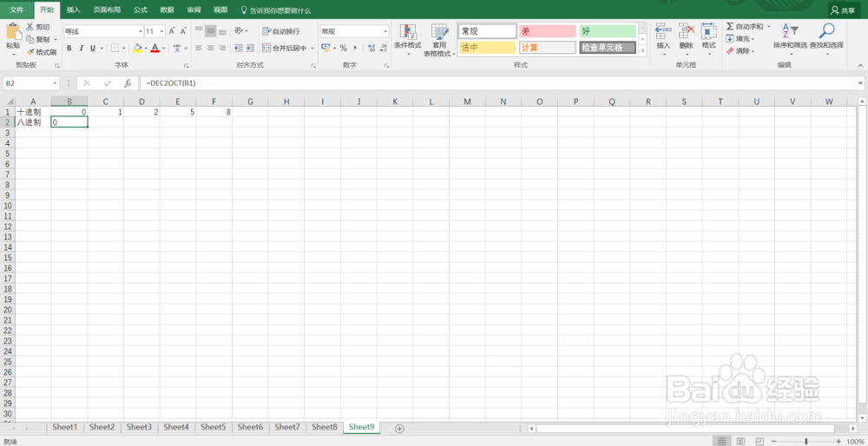Open conditional formatting (条件格式)

point(407,40)
